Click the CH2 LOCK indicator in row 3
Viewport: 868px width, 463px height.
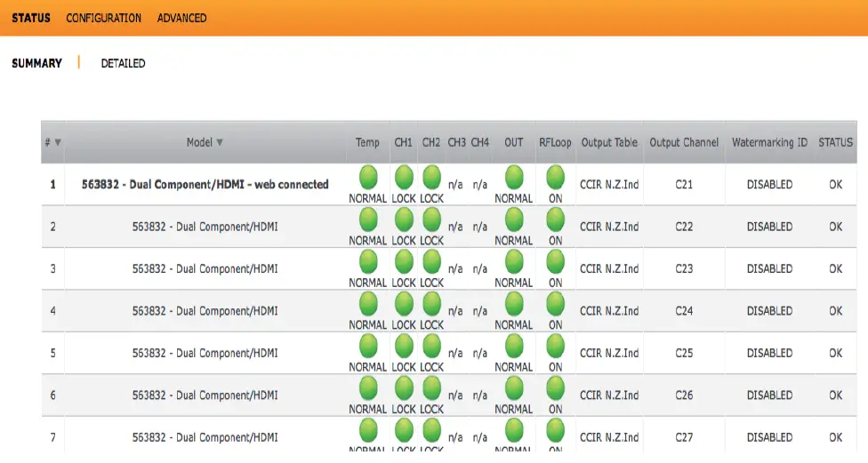[x=431, y=261]
